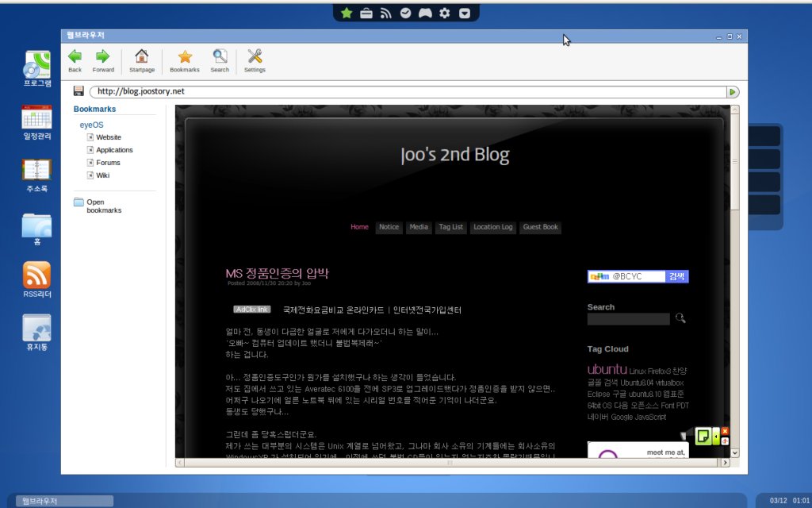
Task: Click the scroll up arrow of the page
Action: click(x=735, y=110)
